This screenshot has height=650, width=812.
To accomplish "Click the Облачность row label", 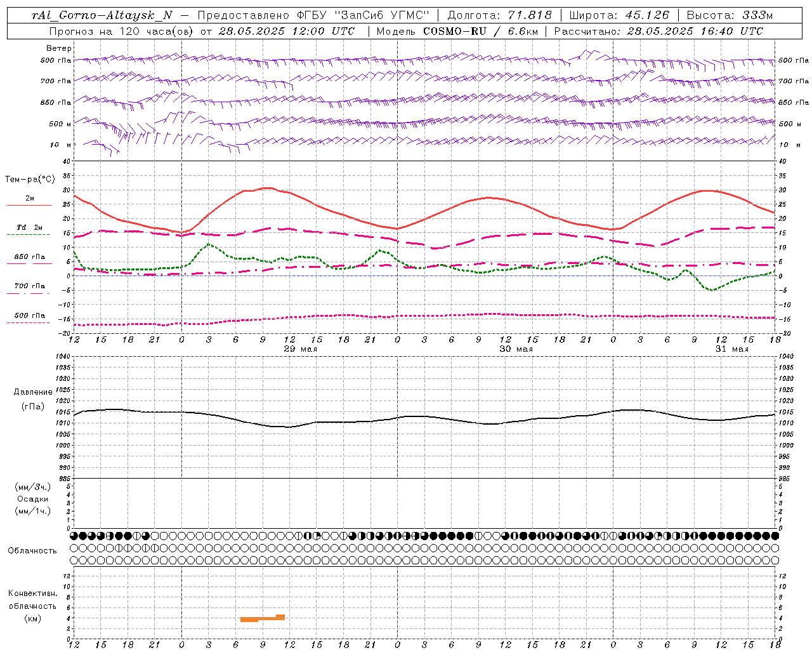I will pyautogui.click(x=32, y=551).
